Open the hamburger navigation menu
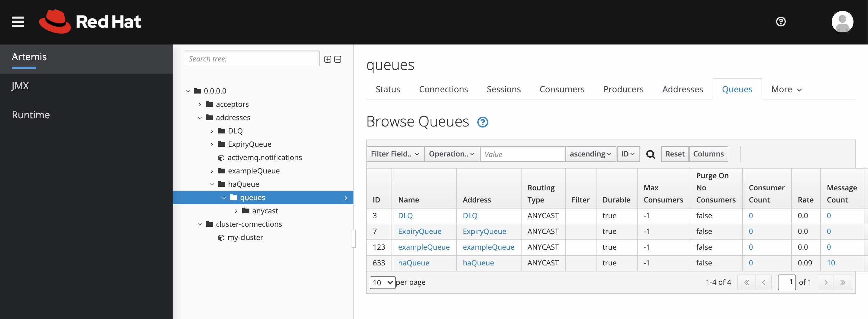Viewport: 868px width, 319px height. point(18,22)
